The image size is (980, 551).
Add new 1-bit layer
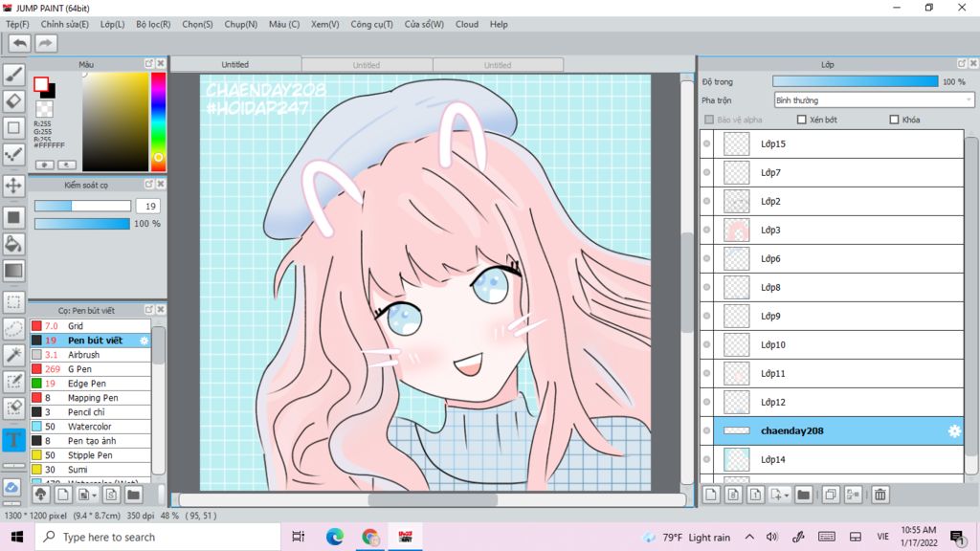(756, 495)
